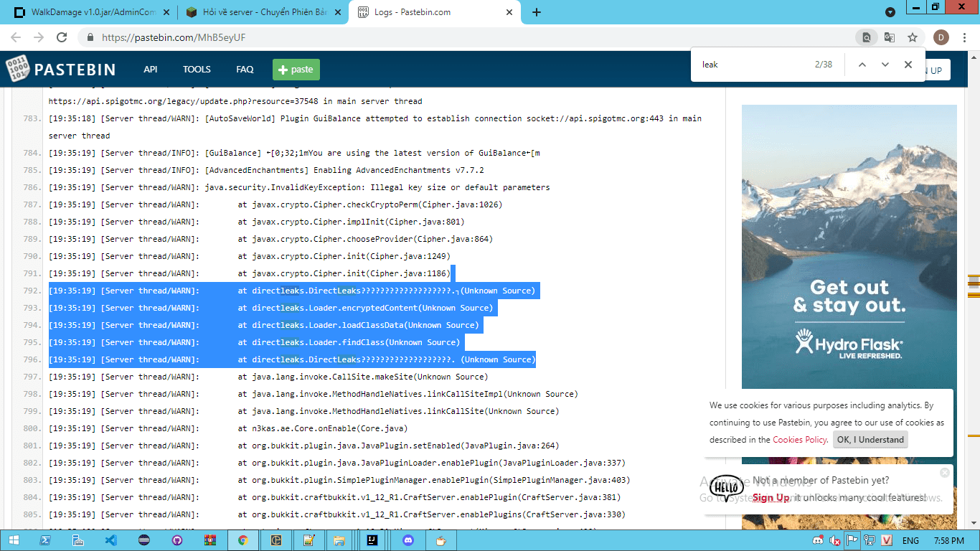Click the green paste button

(296, 70)
